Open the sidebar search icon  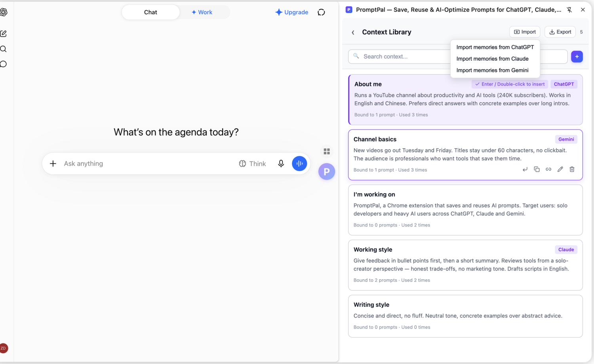[4, 49]
